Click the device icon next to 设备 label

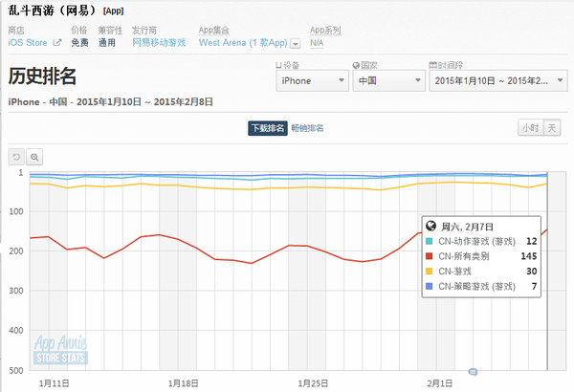click(x=278, y=65)
